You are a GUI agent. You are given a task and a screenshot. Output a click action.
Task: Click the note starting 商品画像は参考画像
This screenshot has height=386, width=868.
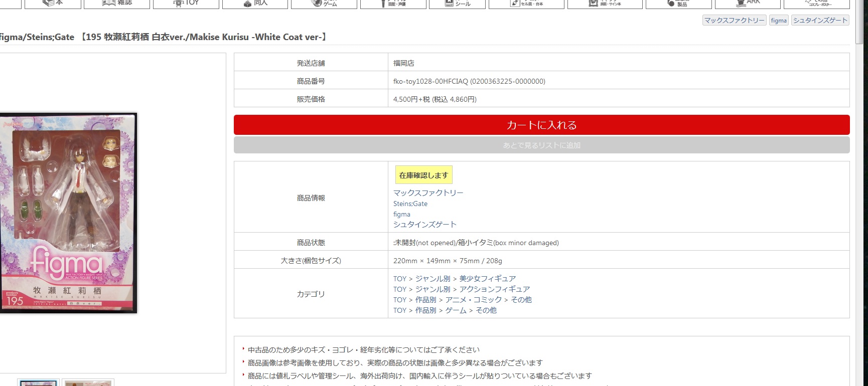click(x=395, y=363)
